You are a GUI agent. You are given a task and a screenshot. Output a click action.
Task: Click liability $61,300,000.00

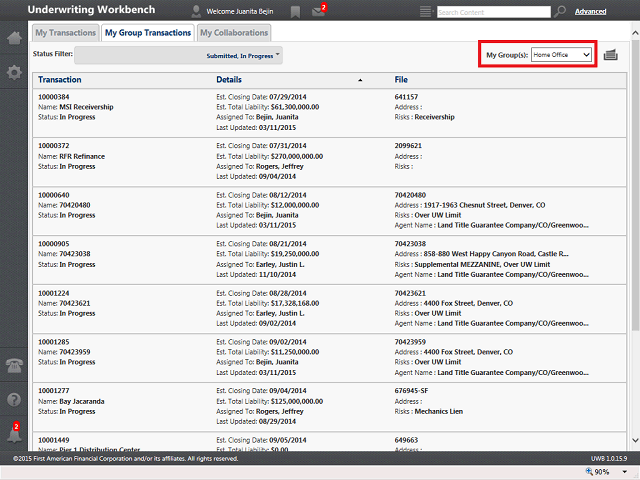tap(295, 107)
